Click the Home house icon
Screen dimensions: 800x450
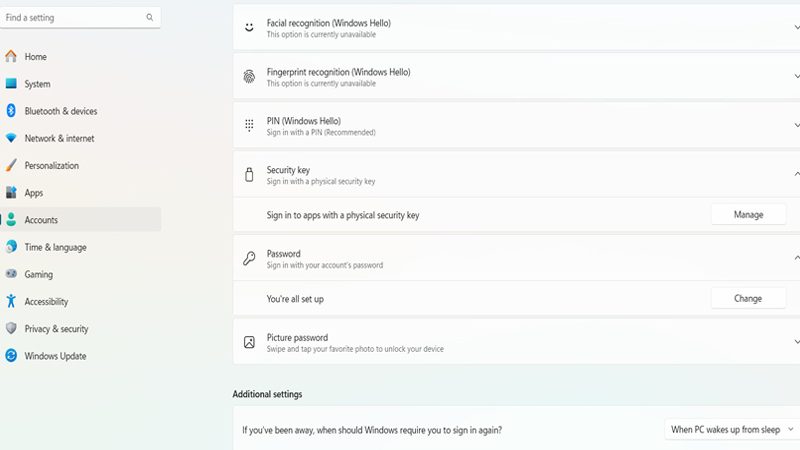click(x=11, y=57)
